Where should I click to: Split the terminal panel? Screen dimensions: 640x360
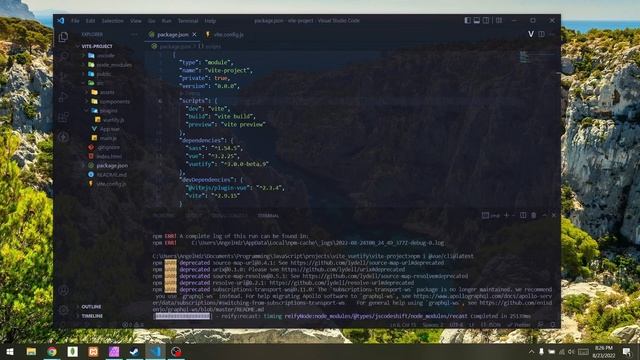coord(523,215)
